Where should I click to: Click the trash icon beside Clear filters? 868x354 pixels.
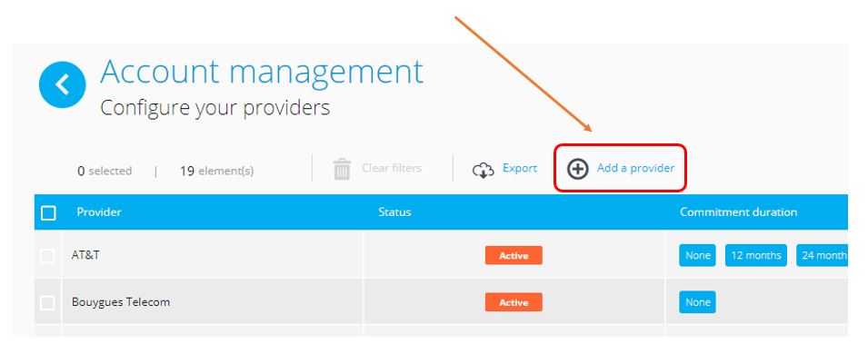342,169
